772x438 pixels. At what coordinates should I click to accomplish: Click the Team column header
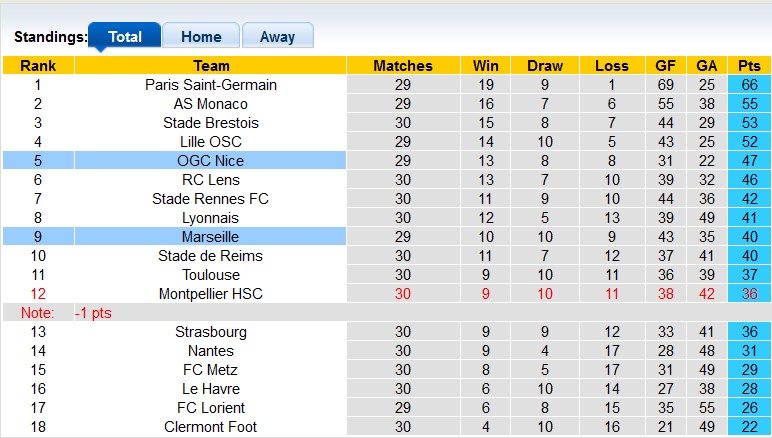(x=211, y=66)
